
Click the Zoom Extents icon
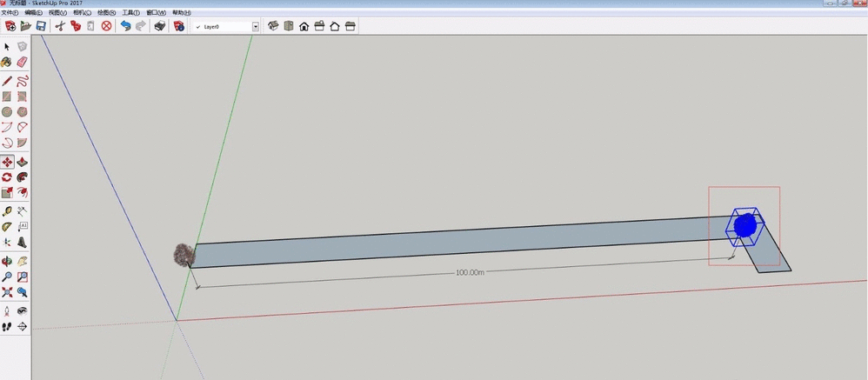pyautogui.click(x=7, y=292)
